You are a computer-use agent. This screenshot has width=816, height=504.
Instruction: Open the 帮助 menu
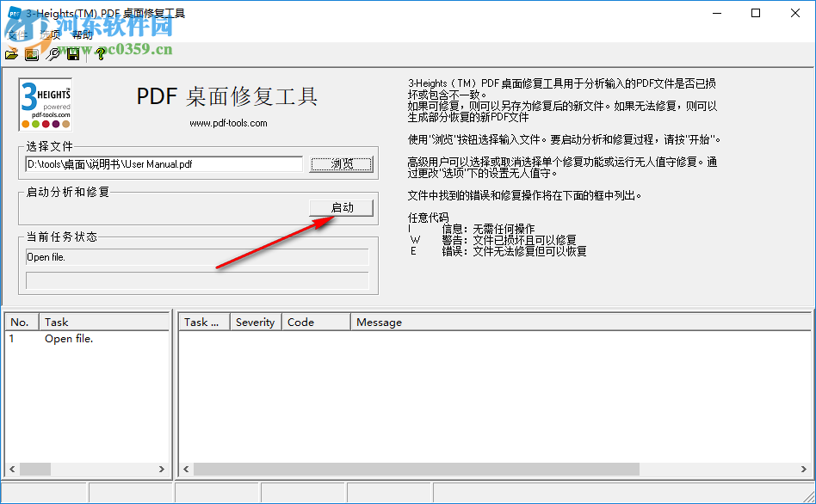pyautogui.click(x=83, y=35)
